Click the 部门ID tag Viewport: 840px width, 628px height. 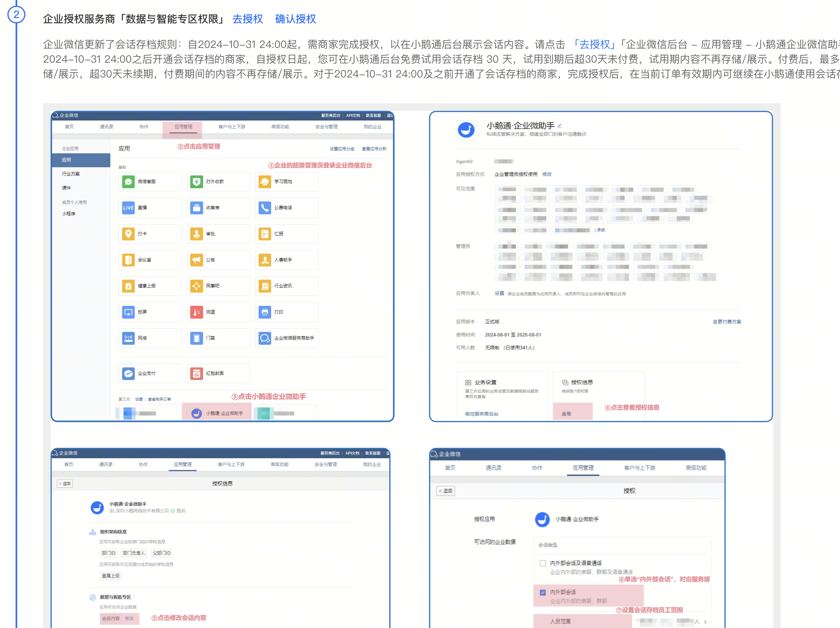pos(109,553)
